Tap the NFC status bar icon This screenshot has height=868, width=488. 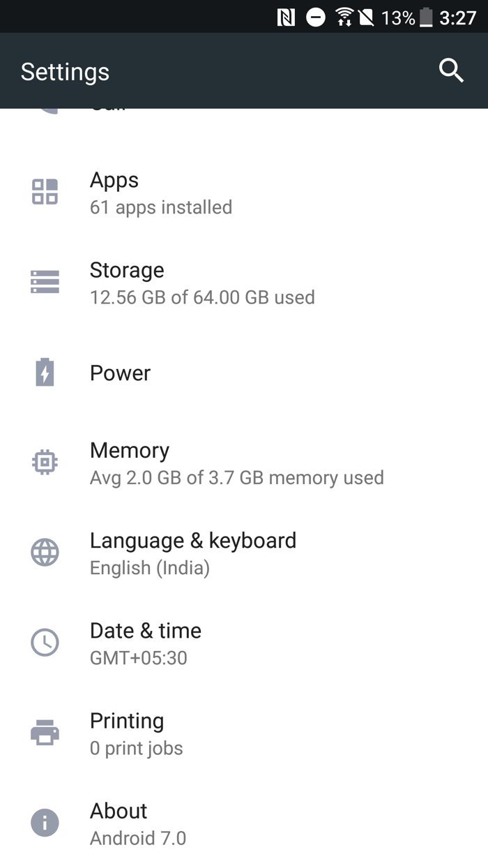pos(286,17)
